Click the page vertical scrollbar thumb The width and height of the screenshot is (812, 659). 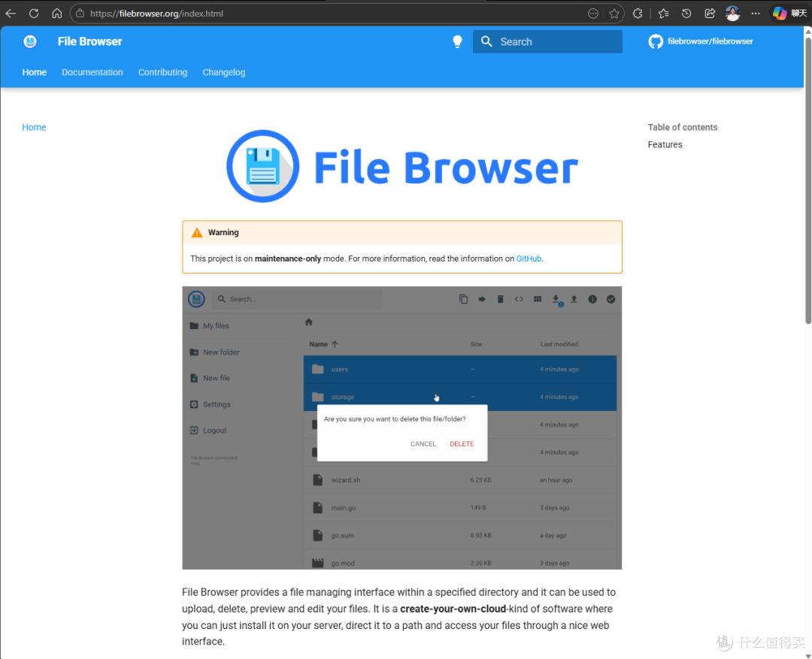[x=807, y=179]
